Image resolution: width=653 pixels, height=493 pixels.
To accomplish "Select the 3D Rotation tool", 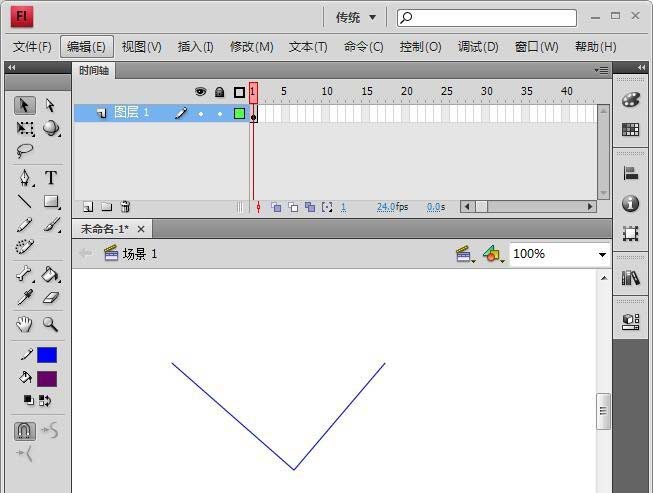I will coord(51,128).
